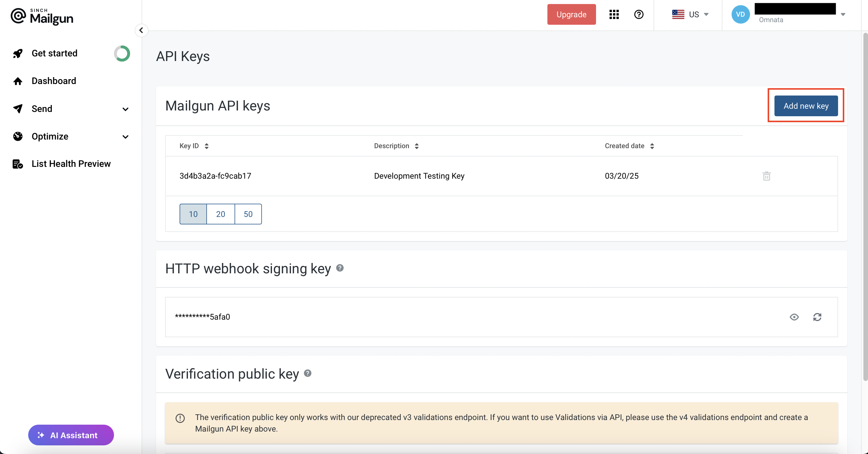Image resolution: width=868 pixels, height=454 pixels.
Task: Click the VD user avatar
Action: pos(740,14)
